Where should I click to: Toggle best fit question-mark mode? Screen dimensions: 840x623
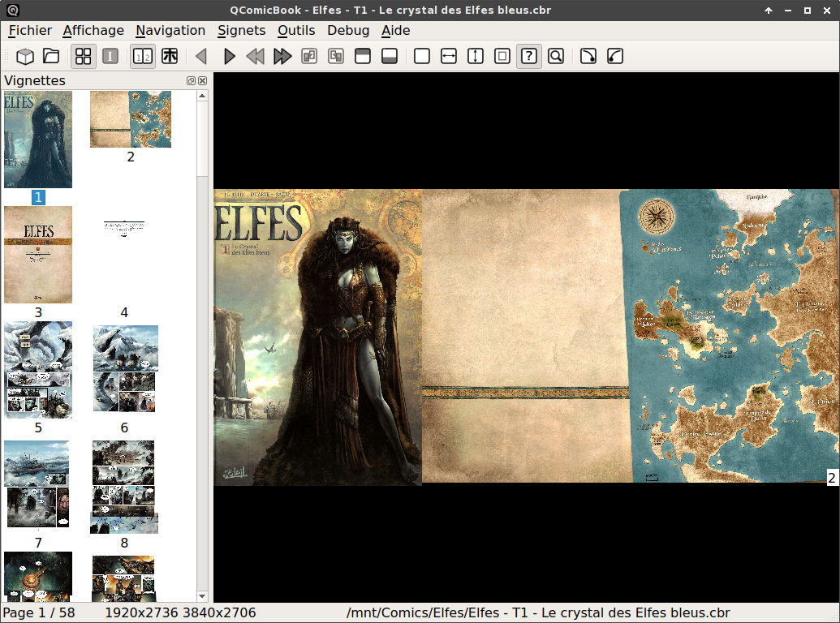click(x=528, y=56)
